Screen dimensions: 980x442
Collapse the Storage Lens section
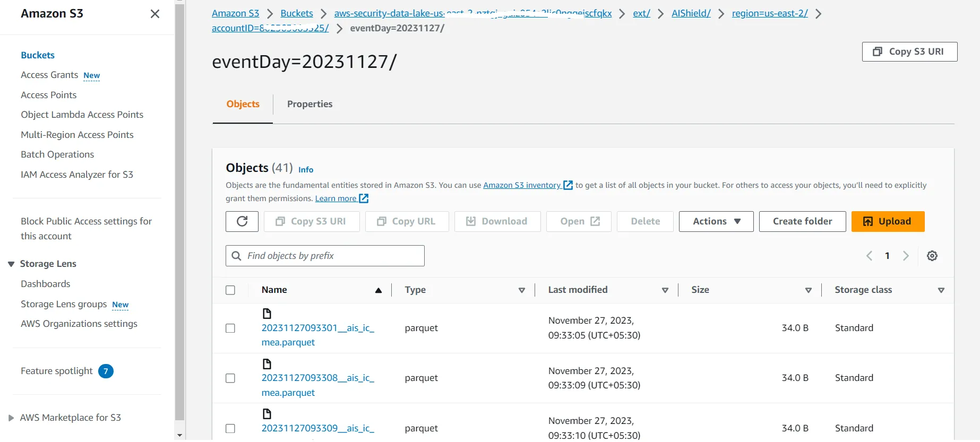[x=11, y=264]
